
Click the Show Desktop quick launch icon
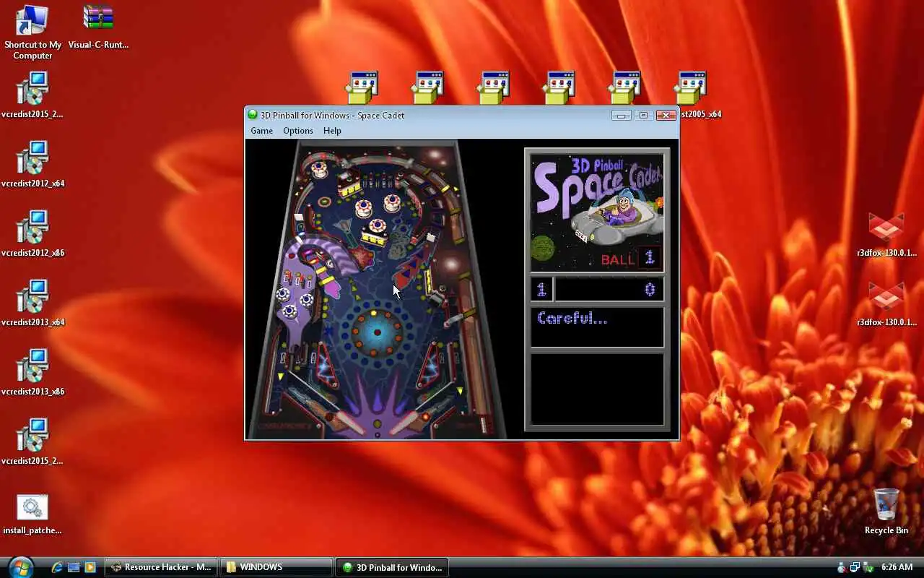tap(74, 567)
